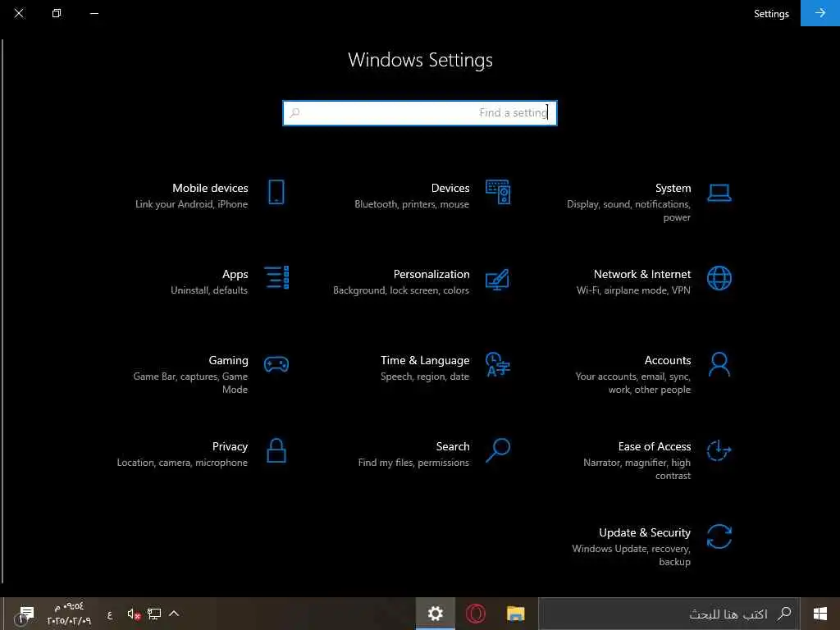Click 'Windows Update, recovery, backup' text
Image resolution: width=840 pixels, height=630 pixels.
coord(631,555)
